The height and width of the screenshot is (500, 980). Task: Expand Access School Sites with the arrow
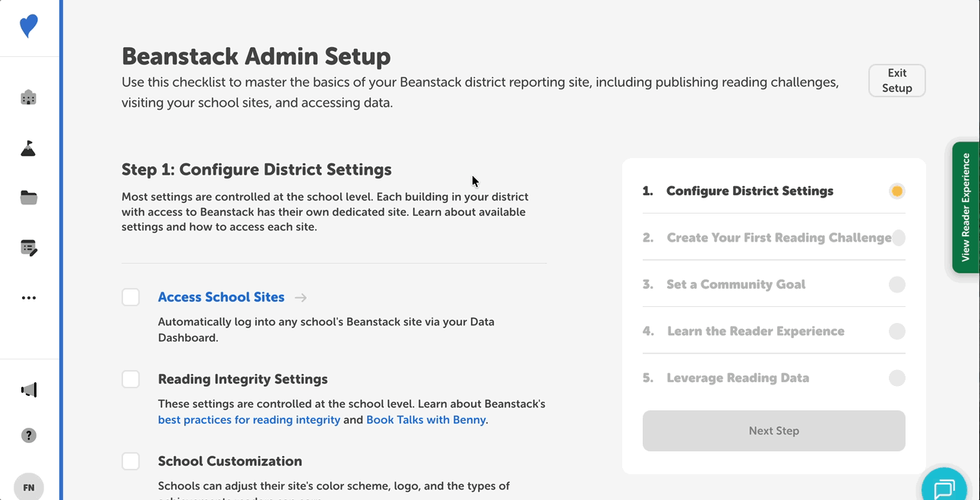pos(300,297)
